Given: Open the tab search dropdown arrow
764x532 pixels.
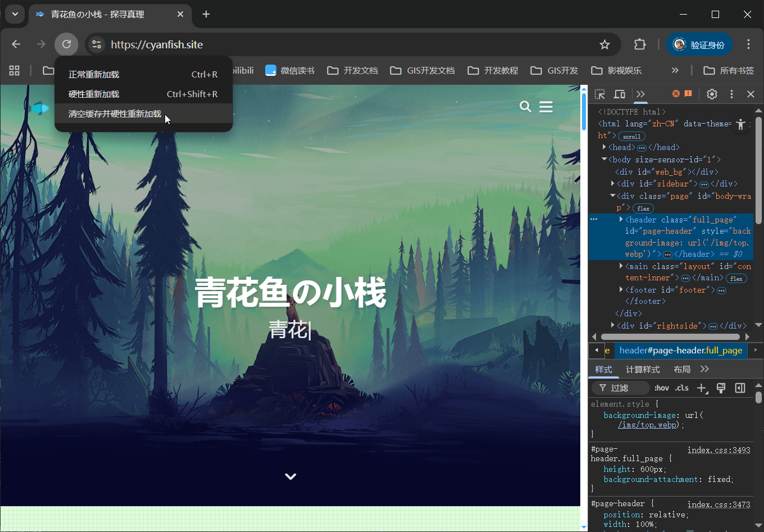Looking at the screenshot, I should pos(15,14).
